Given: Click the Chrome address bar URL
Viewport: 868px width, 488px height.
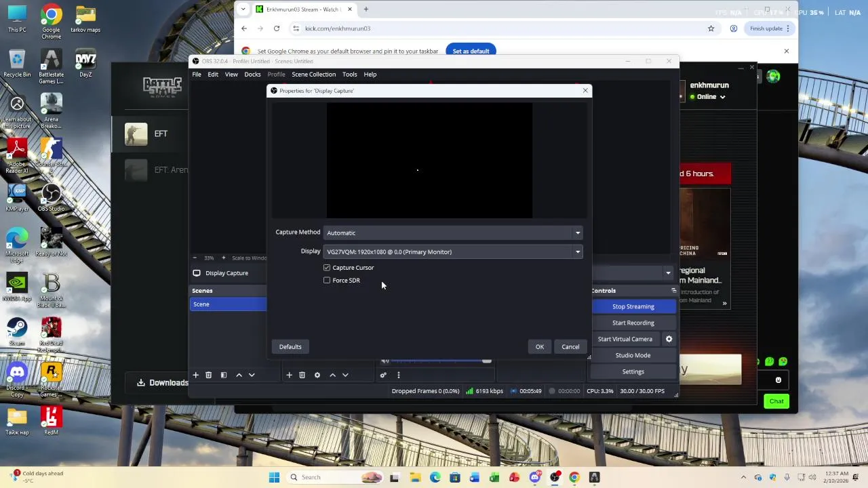Looking at the screenshot, I should pyautogui.click(x=338, y=28).
